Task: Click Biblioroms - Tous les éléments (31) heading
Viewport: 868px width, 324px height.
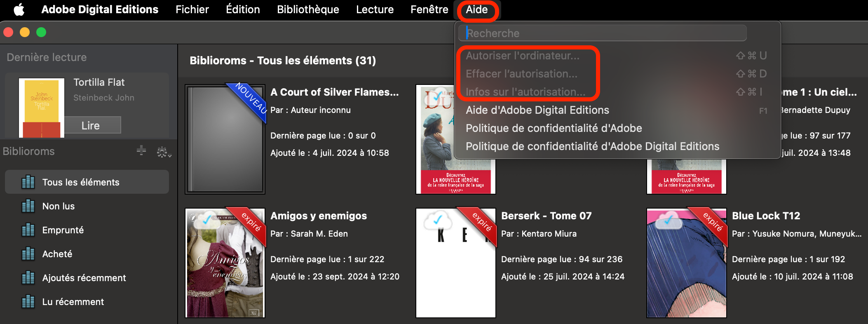Action: 283,61
